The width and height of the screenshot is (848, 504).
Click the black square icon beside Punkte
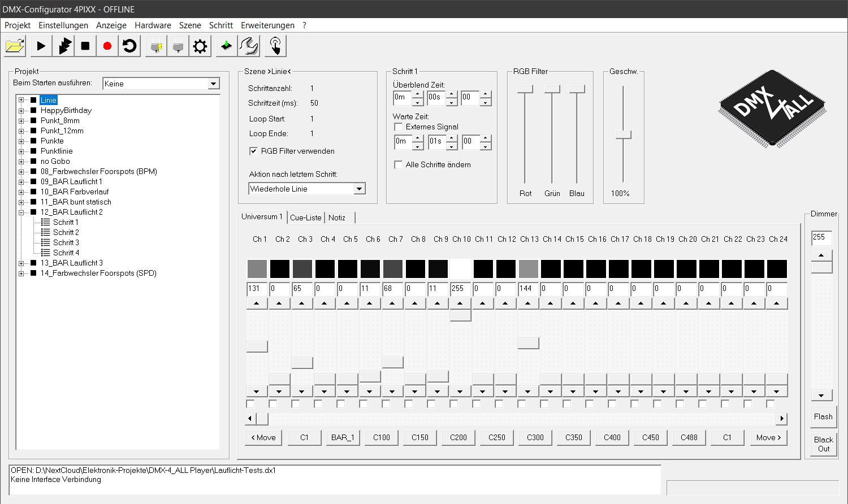coord(33,141)
